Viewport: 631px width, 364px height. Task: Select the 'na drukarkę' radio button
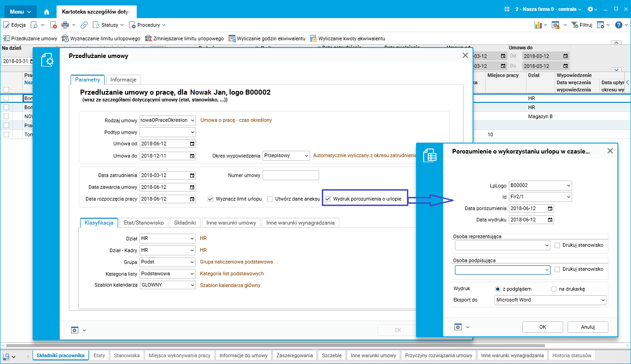point(554,289)
